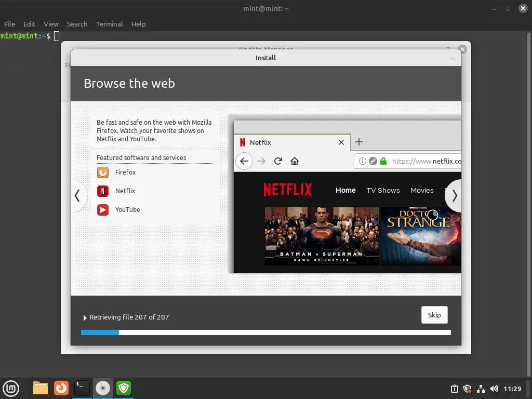This screenshot has width=532, height=399.
Task: Select the YouTube label in featured list
Action: (x=128, y=210)
